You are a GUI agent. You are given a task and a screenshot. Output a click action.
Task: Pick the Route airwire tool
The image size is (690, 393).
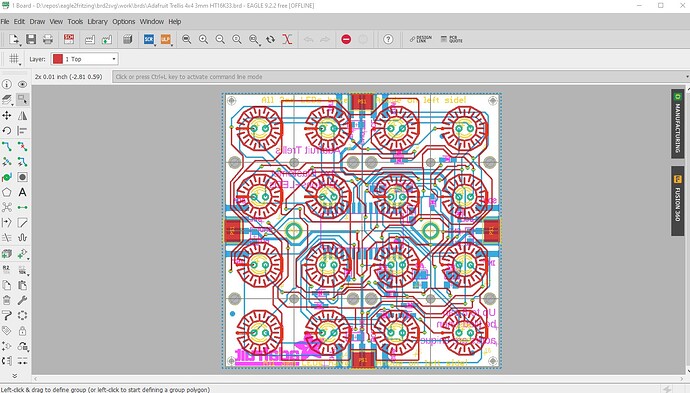[7, 146]
